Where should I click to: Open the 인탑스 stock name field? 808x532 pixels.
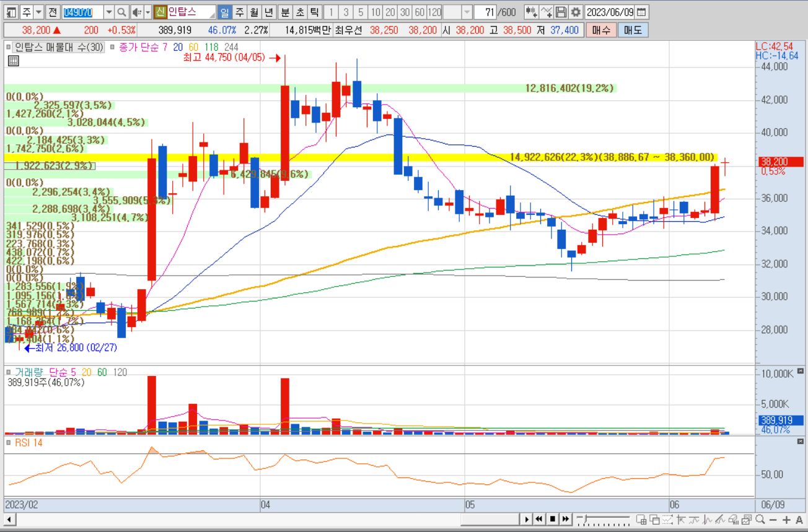(191, 12)
